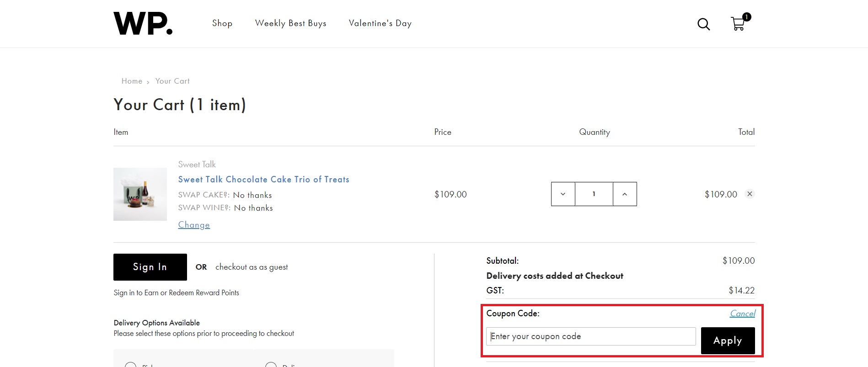This screenshot has width=868, height=367.
Task: Open the Shop menu
Action: pos(222,23)
